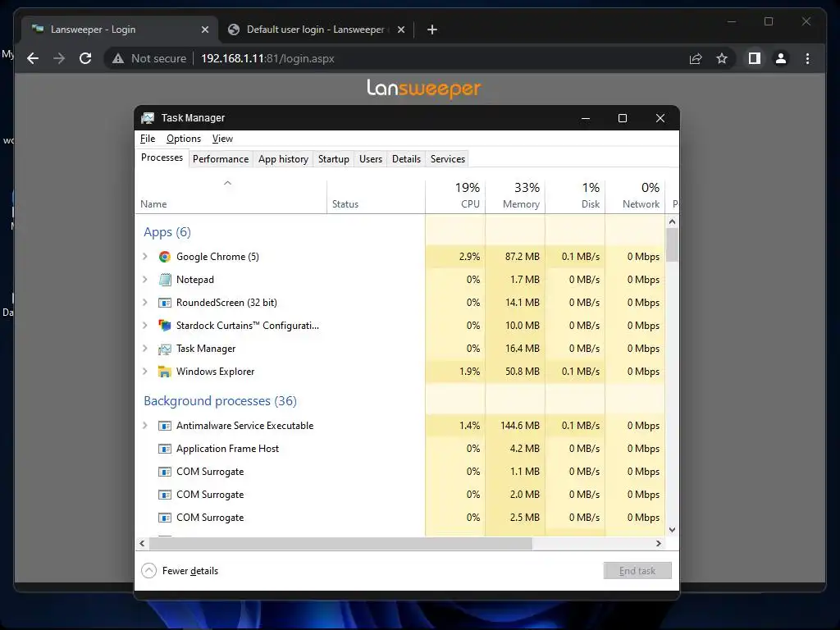This screenshot has height=630, width=840.
Task: Click the horizontal scrollbar left arrow
Action: pyautogui.click(x=142, y=543)
